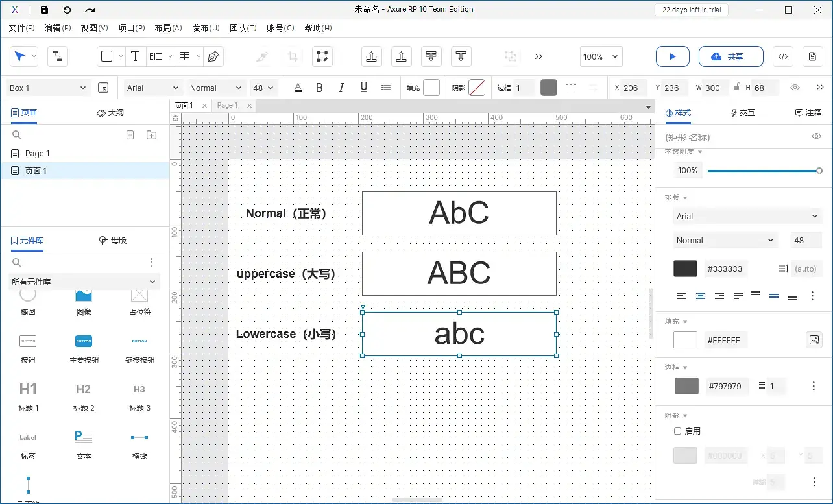Apply bold formatting to text
Viewport: 833px width, 504px height.
pos(319,88)
